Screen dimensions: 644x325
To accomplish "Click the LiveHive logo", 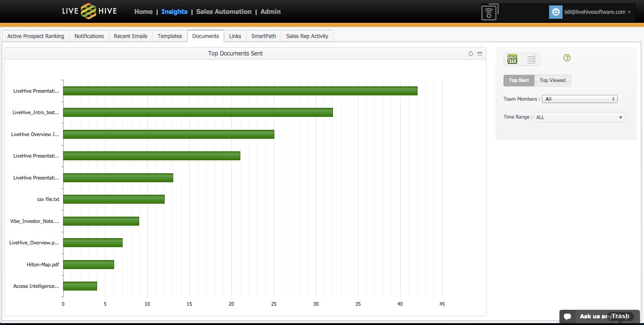I will pyautogui.click(x=90, y=11).
